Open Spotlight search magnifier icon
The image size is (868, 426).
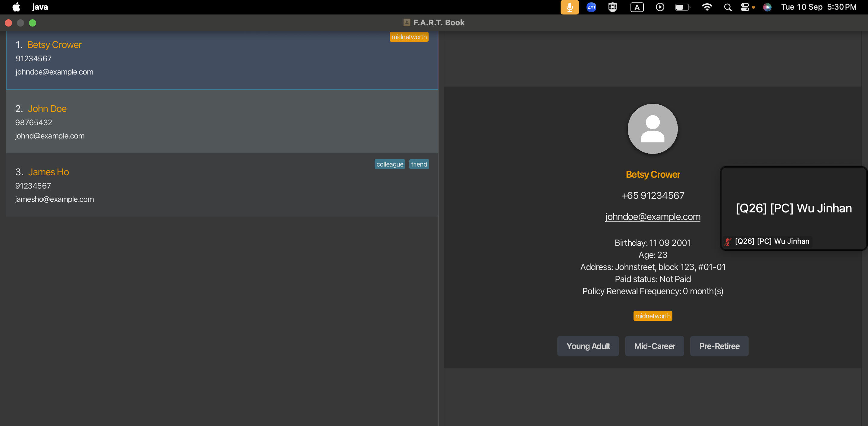(728, 7)
